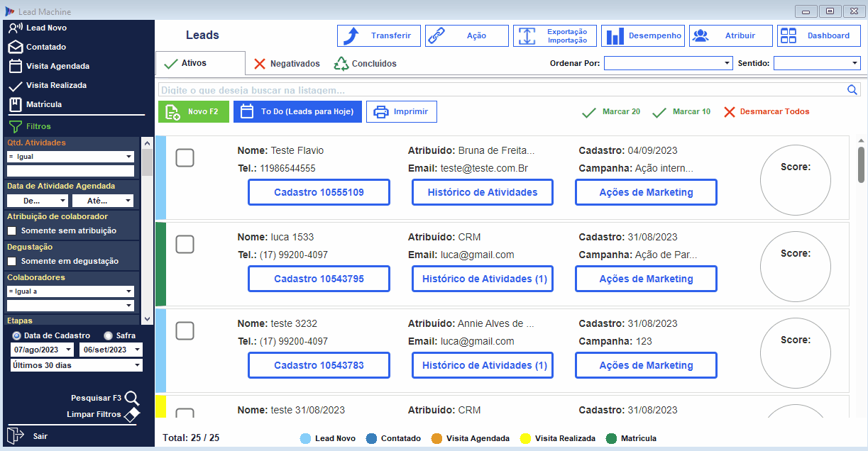Click Marcar 20 checkmark icon
This screenshot has height=451, width=868.
589,112
